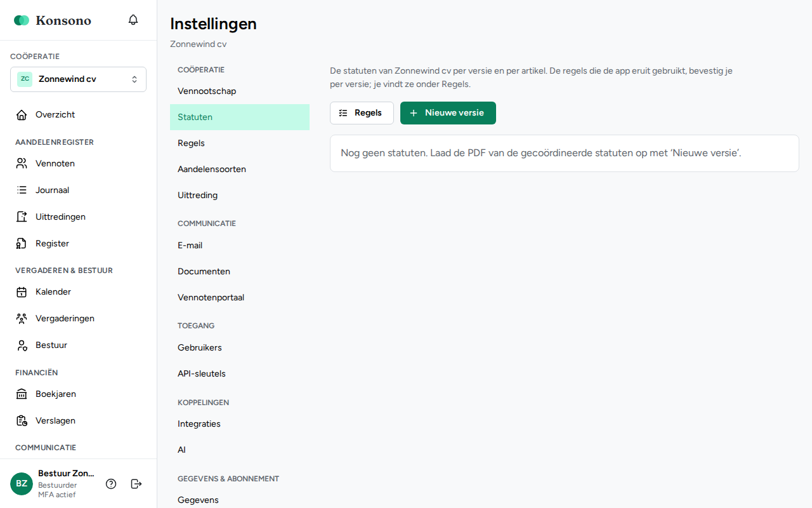The image size is (812, 508).
Task: Click the Konsono logo
Action: click(53, 20)
